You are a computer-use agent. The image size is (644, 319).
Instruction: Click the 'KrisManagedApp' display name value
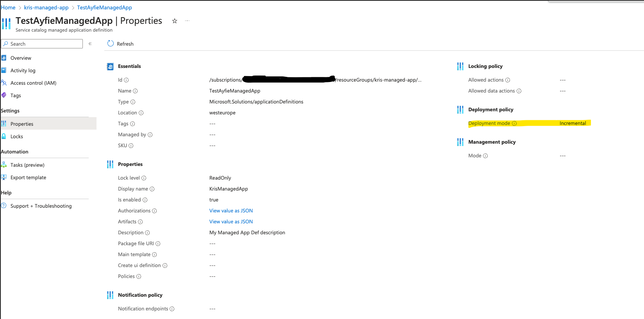coord(229,189)
